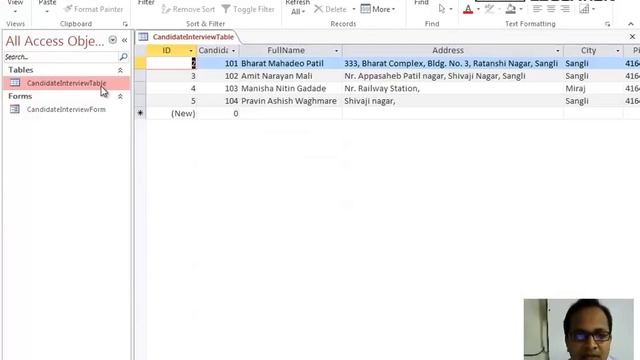Image resolution: width=640 pixels, height=360 pixels.
Task: Collapse the Tables group
Action: (120, 70)
